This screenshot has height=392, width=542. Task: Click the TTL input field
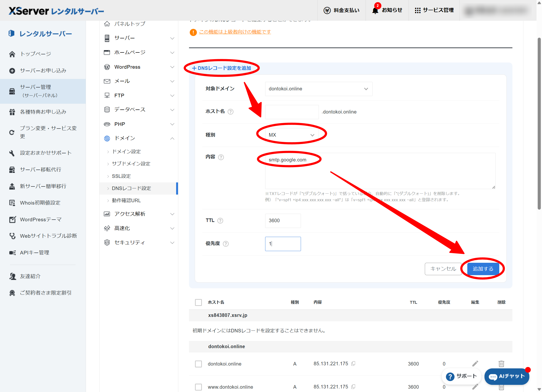point(283,221)
